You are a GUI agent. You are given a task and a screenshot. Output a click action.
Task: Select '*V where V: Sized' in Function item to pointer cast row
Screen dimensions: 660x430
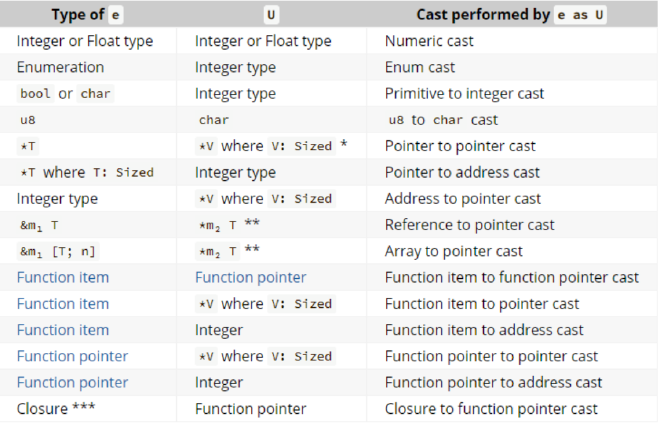(266, 304)
